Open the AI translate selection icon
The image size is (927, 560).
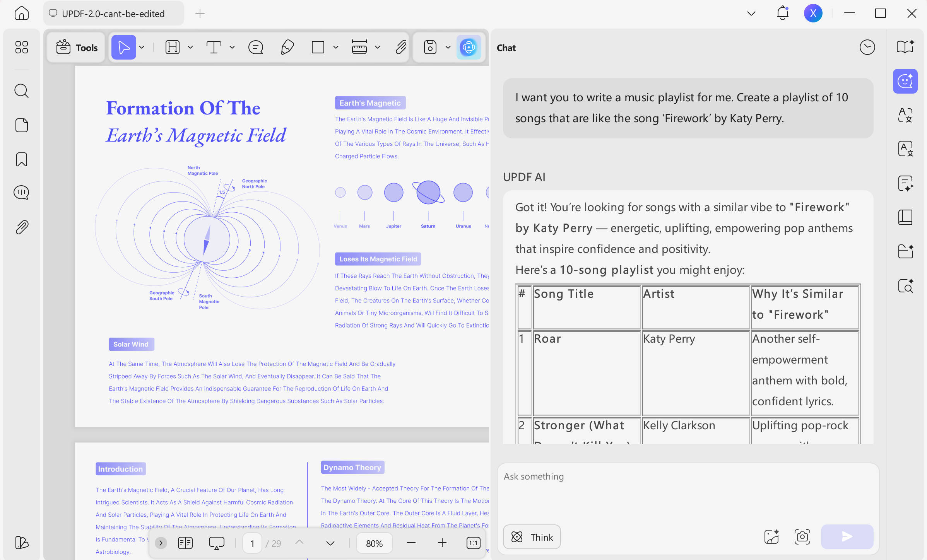905,115
